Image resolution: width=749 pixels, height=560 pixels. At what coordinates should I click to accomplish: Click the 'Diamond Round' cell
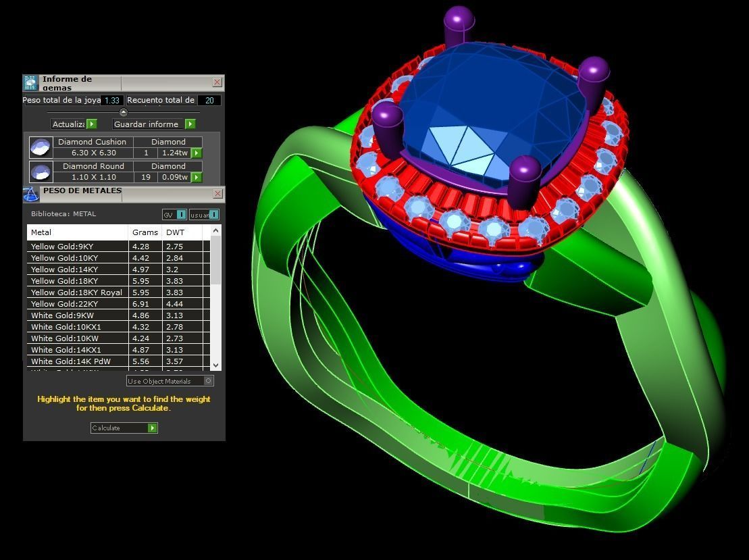click(93, 166)
